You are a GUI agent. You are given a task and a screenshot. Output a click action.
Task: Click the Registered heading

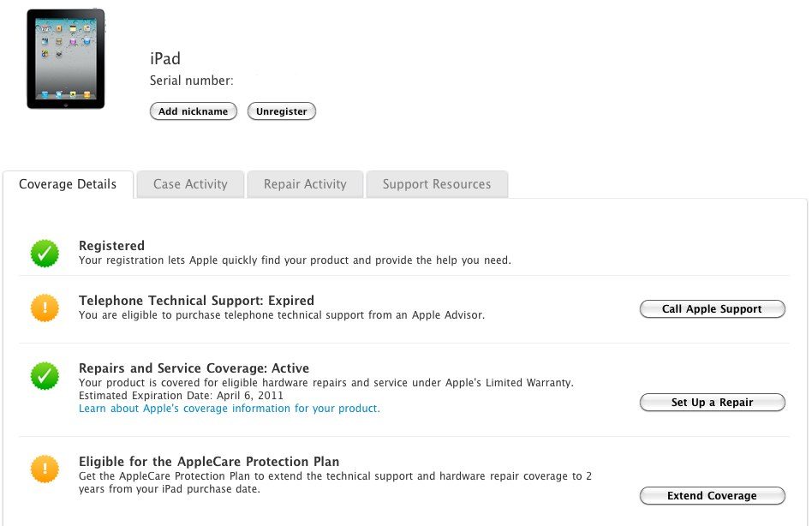(112, 246)
